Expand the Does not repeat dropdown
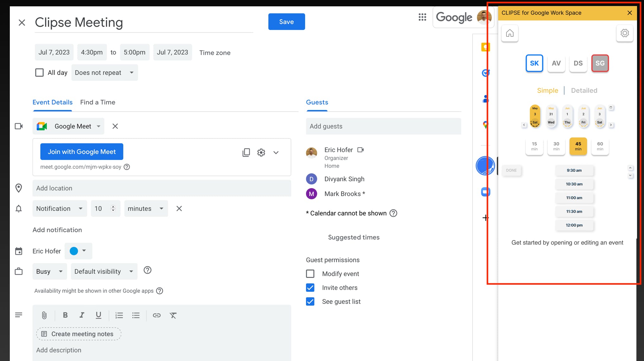 tap(104, 72)
